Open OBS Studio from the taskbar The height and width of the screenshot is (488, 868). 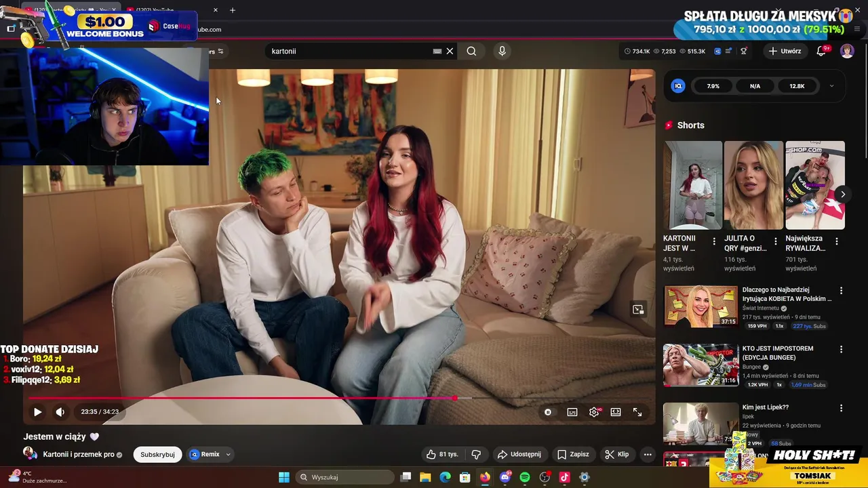[545, 477]
